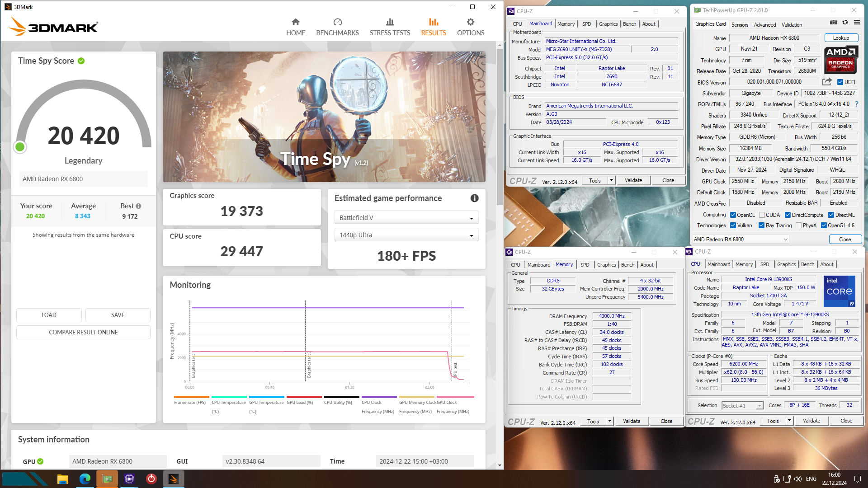This screenshot has height=488, width=868.
Task: Click the GPU-Z BIOS export share icon
Action: click(x=827, y=82)
